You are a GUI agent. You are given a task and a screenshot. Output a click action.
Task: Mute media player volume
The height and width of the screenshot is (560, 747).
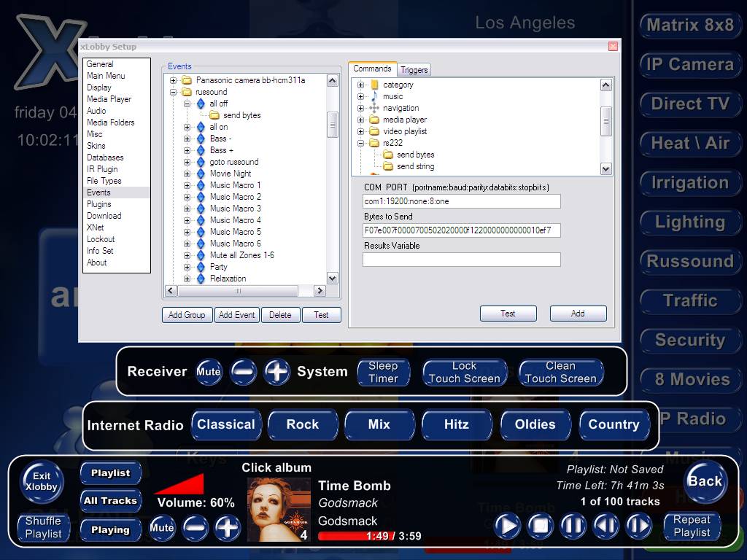click(x=161, y=528)
